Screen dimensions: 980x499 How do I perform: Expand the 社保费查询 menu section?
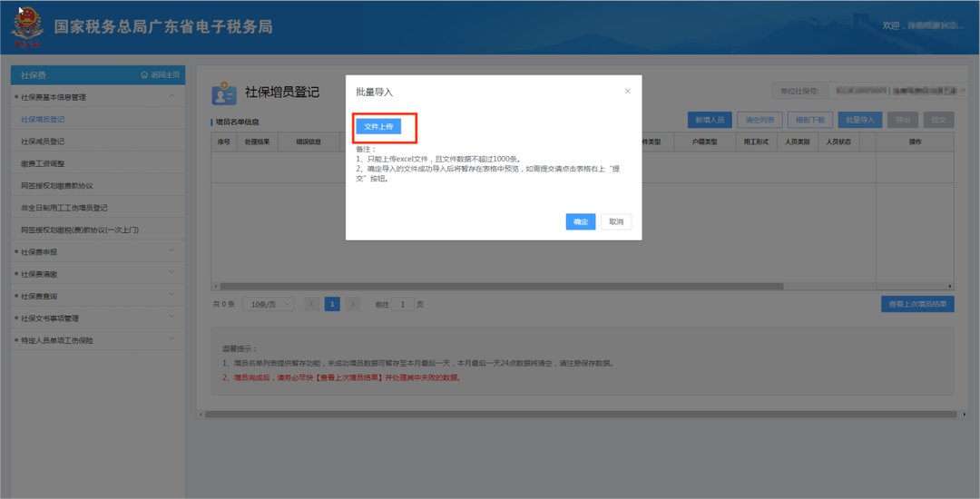pos(171,296)
